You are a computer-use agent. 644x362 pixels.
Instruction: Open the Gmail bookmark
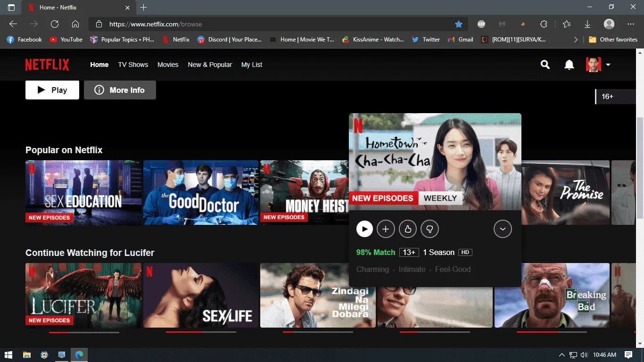460,40
